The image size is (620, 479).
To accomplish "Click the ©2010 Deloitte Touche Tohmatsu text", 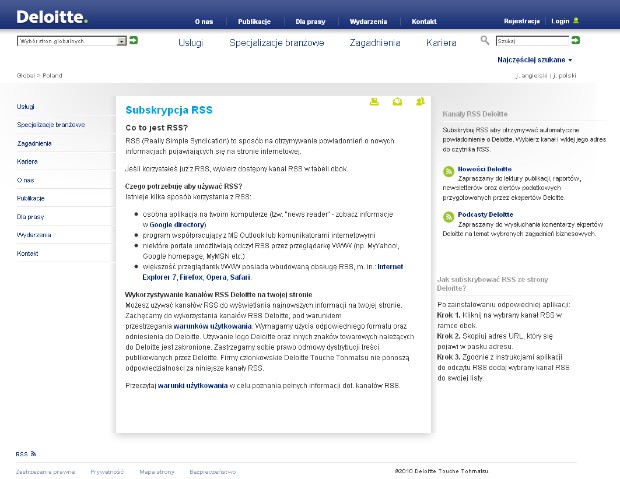I will tap(441, 471).
